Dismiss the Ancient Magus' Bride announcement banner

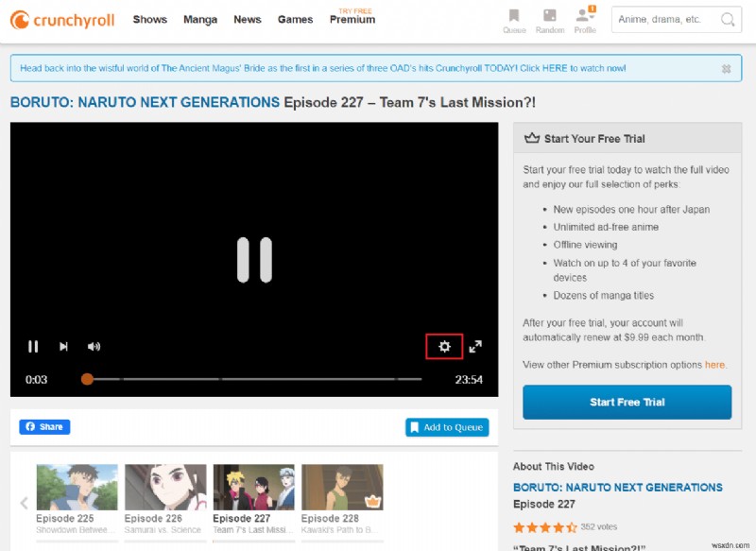pos(726,68)
